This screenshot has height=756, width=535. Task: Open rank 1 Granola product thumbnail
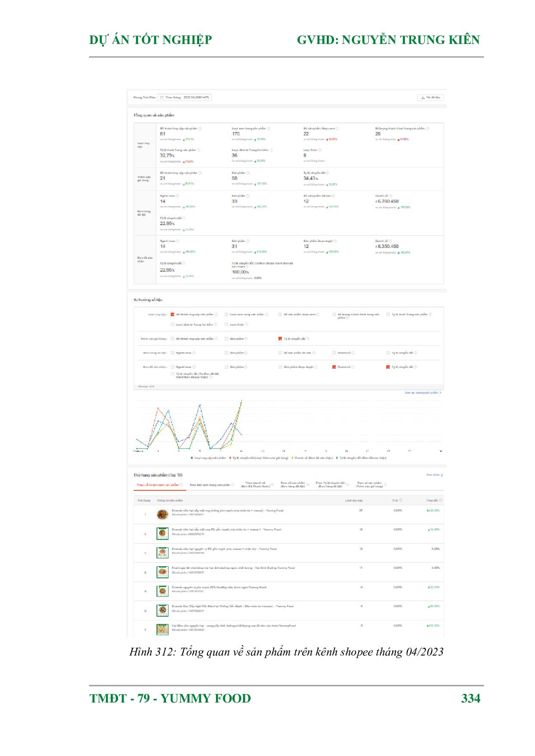[163, 514]
